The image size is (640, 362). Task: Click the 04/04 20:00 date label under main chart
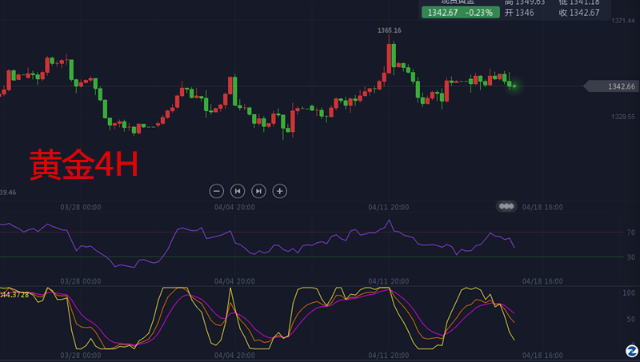235,207
